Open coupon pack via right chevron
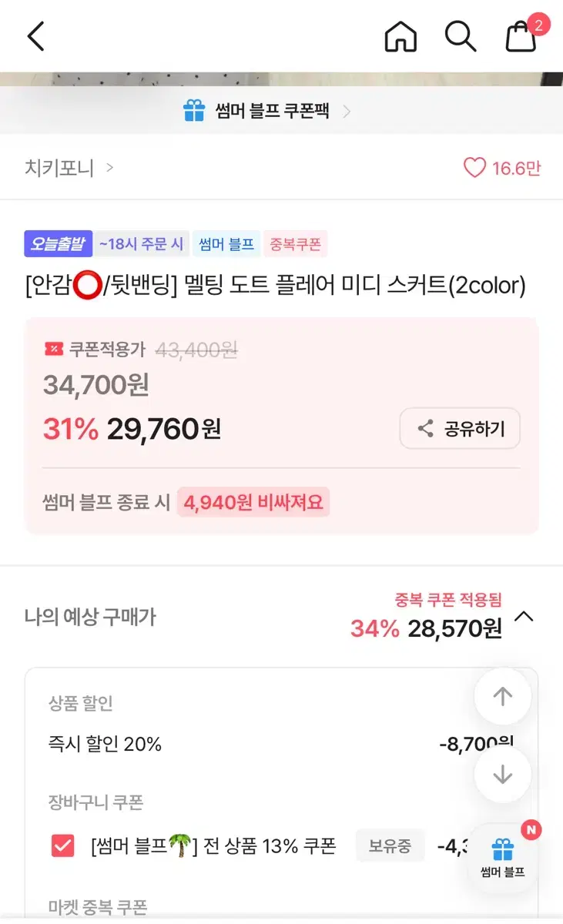The image size is (563, 924). [347, 112]
